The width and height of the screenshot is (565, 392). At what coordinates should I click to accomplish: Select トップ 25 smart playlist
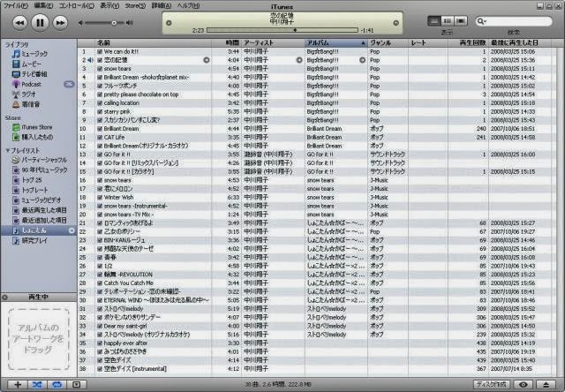[32, 180]
